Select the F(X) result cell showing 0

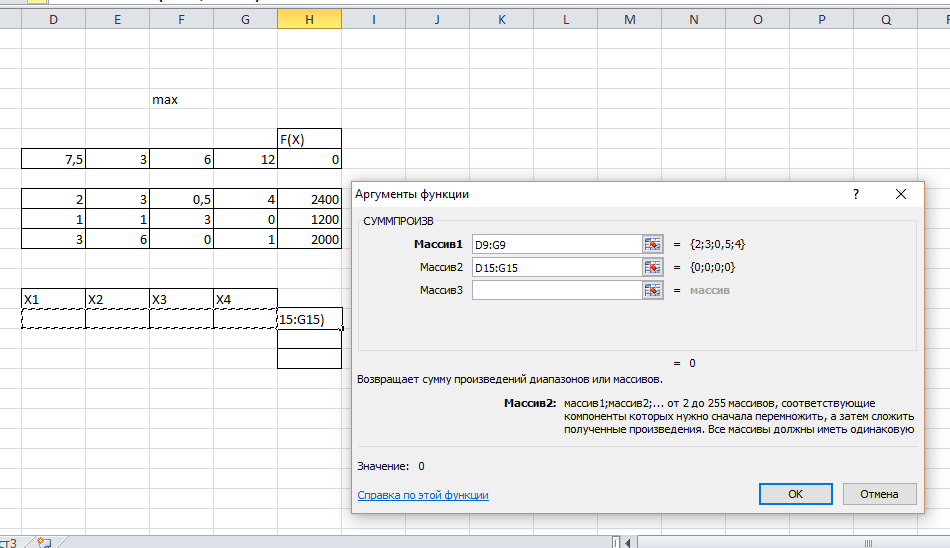point(310,159)
